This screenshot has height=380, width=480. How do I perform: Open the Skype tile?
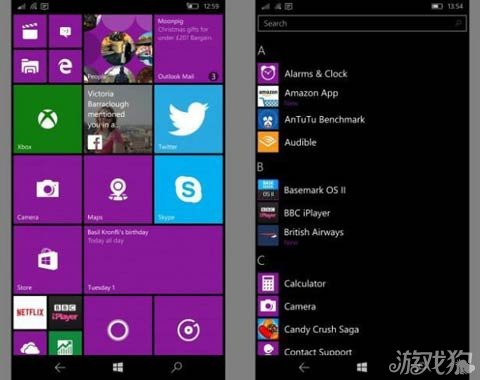188,189
